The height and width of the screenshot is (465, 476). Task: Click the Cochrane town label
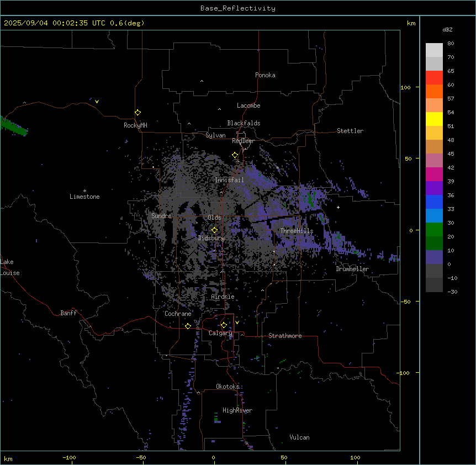[x=178, y=314]
